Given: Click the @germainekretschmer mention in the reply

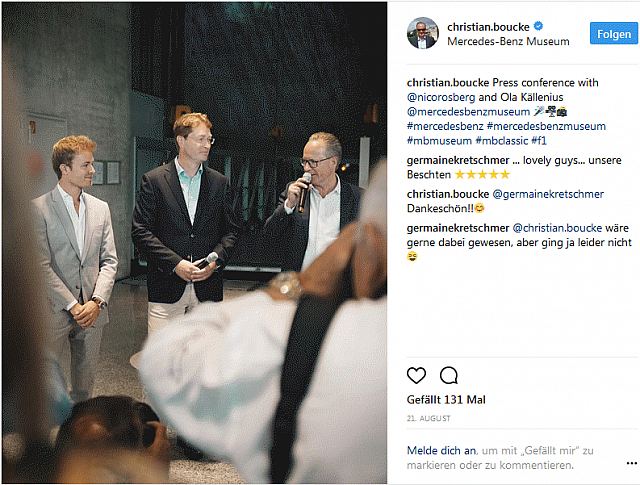Looking at the screenshot, I should point(548,194).
